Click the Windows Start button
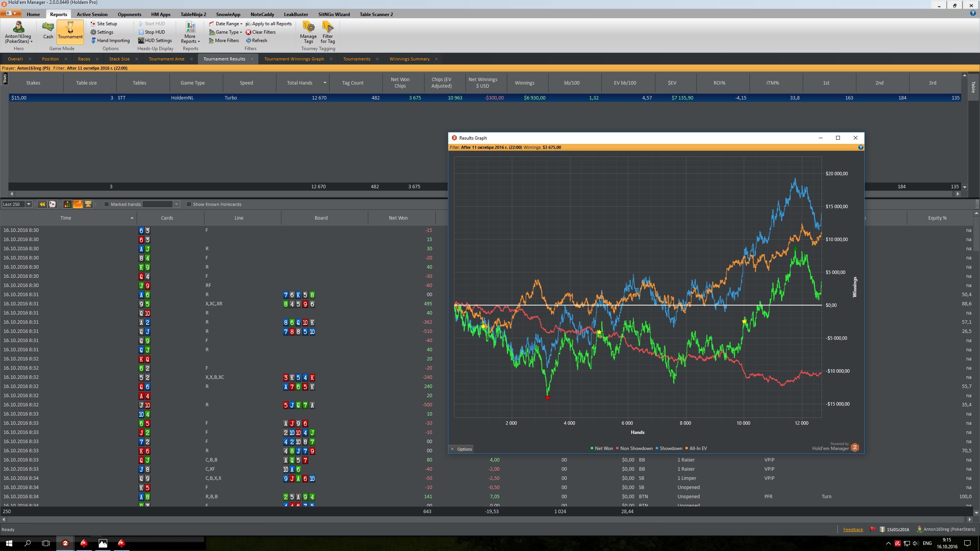Viewport: 980px width, 551px height. pyautogui.click(x=9, y=543)
